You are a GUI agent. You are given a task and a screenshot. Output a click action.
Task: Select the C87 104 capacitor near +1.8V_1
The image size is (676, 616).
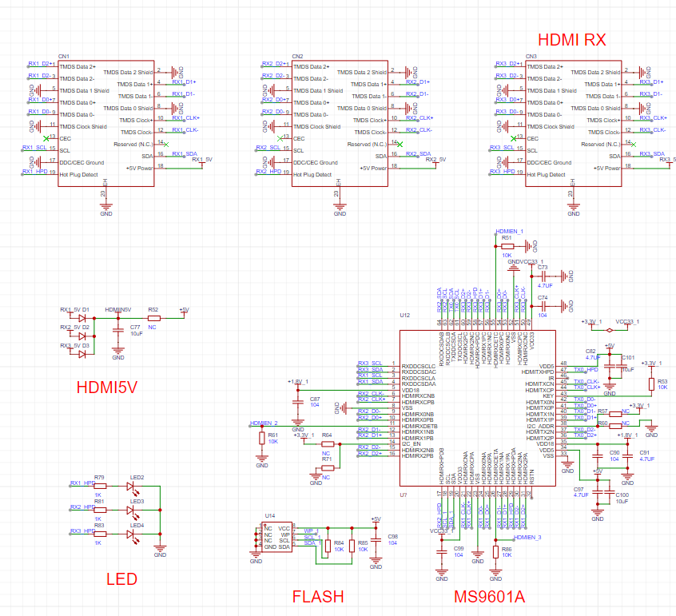[x=298, y=402]
